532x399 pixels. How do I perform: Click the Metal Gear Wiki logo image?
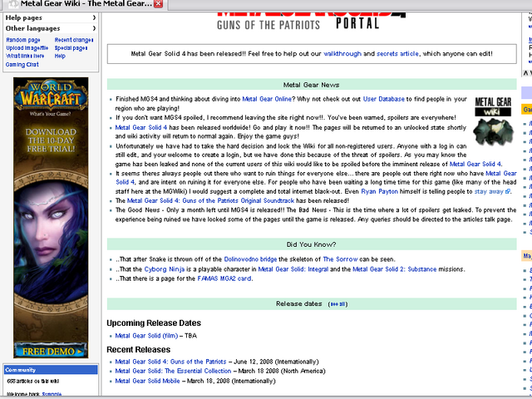493,121
